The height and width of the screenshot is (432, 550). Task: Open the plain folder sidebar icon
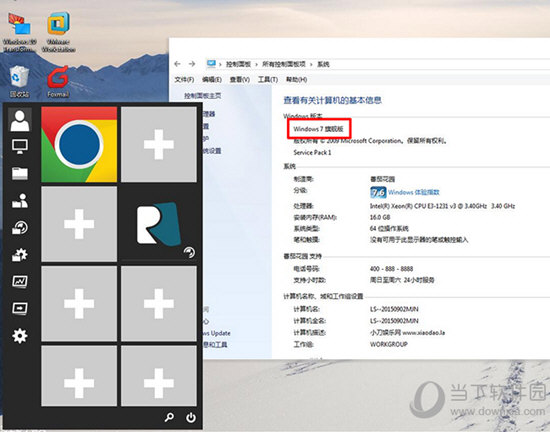(20, 173)
